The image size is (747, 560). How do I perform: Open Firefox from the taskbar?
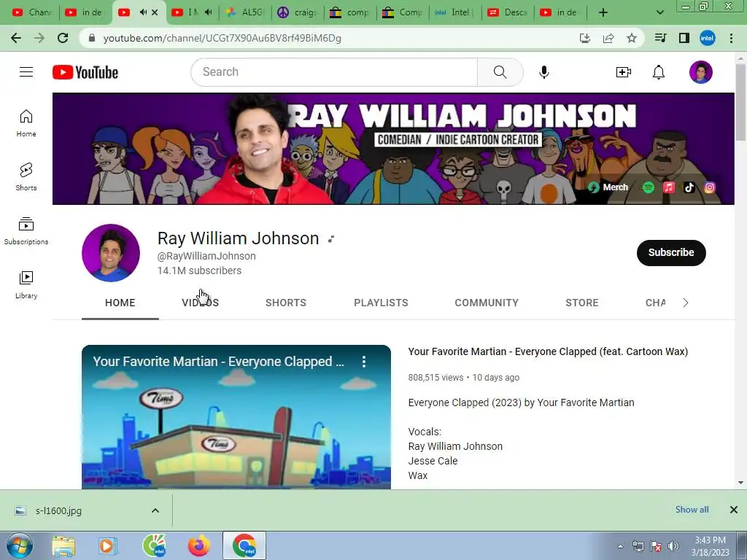pyautogui.click(x=198, y=545)
